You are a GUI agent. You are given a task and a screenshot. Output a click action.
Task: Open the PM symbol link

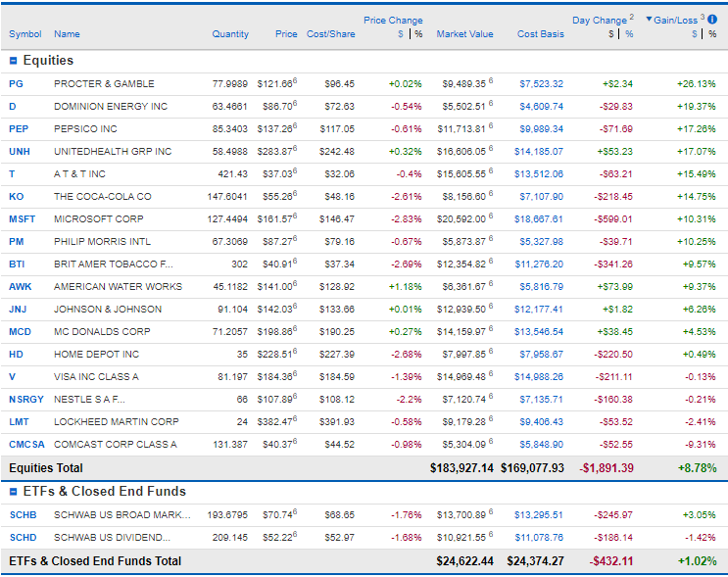tap(17, 241)
